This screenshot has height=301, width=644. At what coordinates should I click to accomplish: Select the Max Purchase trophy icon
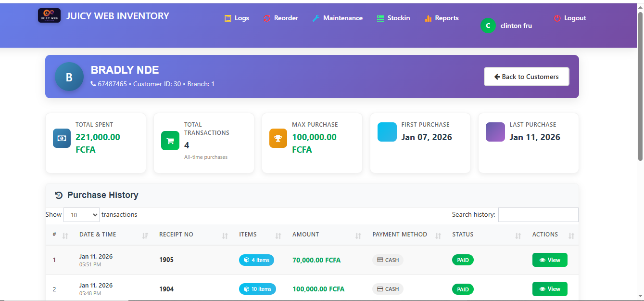[x=278, y=138]
